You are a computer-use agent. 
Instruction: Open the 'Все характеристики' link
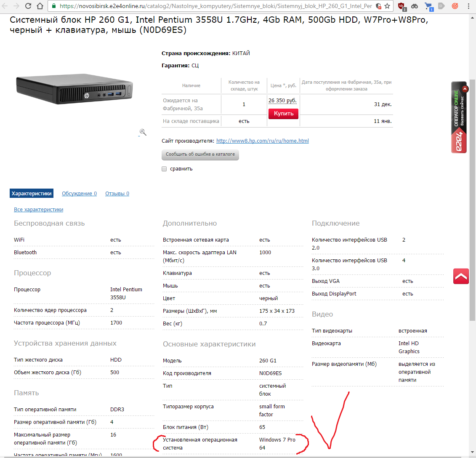point(39,210)
